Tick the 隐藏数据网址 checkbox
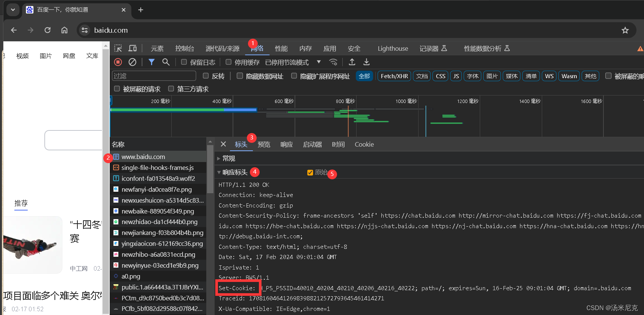The height and width of the screenshot is (315, 644). pos(240,76)
